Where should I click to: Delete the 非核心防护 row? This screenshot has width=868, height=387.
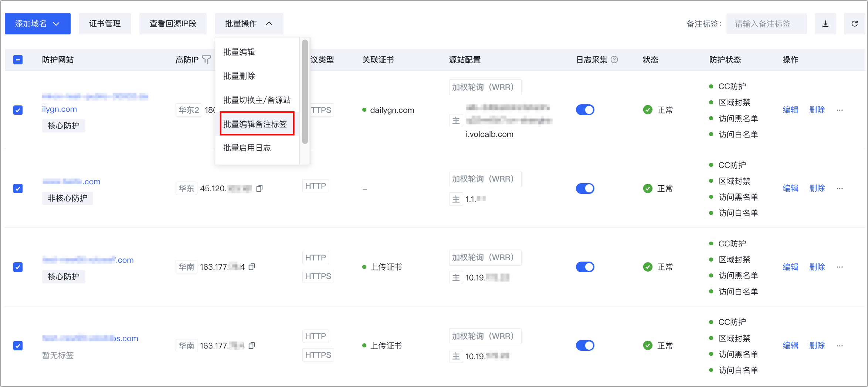817,188
